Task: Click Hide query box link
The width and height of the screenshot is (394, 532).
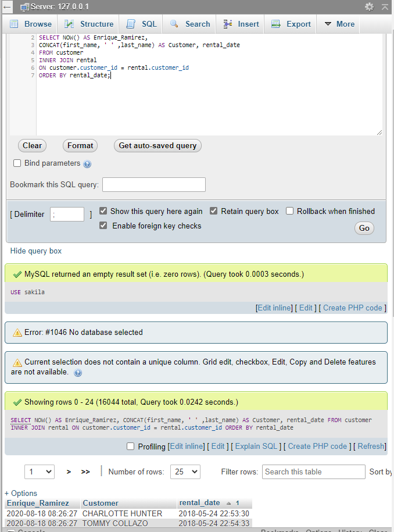Action: (36, 251)
